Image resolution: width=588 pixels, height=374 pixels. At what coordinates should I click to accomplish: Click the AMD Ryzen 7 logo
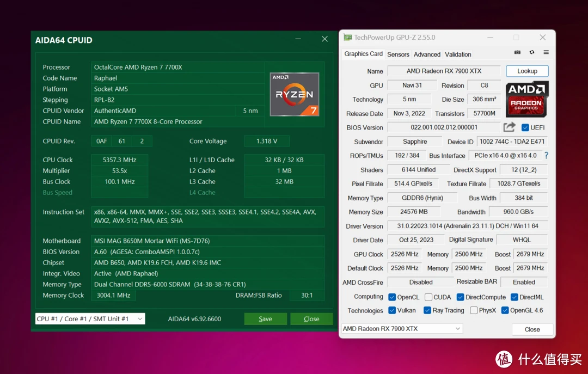[x=294, y=94]
